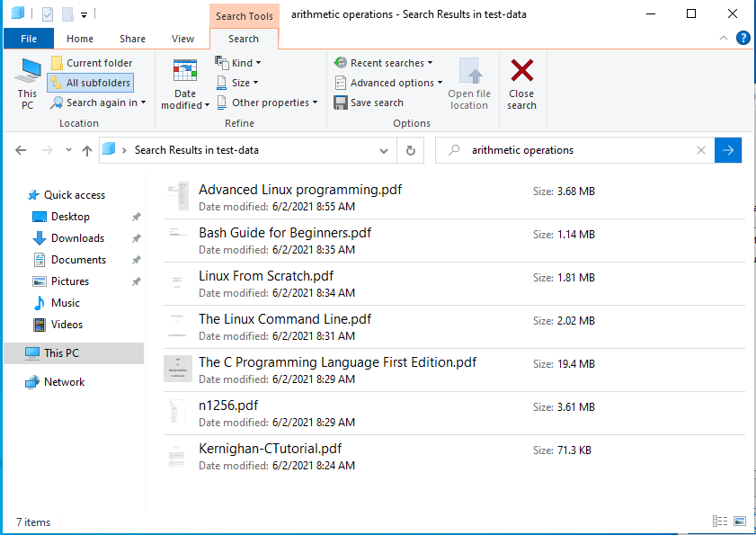Image resolution: width=756 pixels, height=535 pixels.
Task: Select The Linux Command Line.pdf
Action: click(454, 327)
